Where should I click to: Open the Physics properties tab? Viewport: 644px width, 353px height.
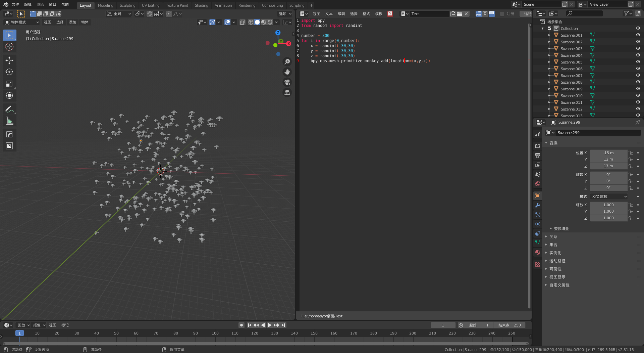tap(538, 224)
